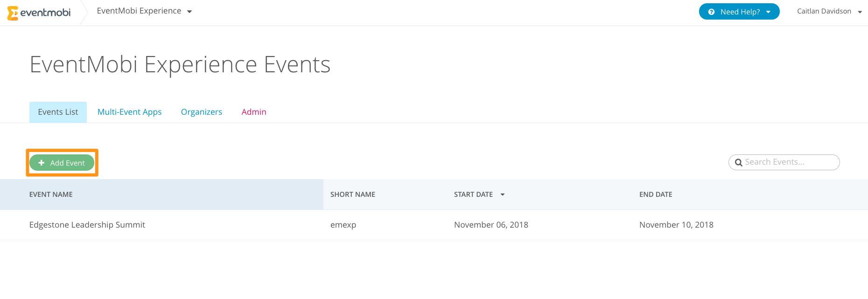Expand the EventMobi Experience organization dropdown
Image resolution: width=868 pixels, height=299 pixels.
coord(144,11)
